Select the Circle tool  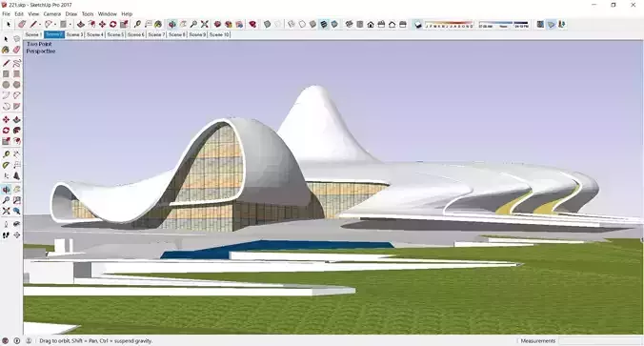(6, 85)
